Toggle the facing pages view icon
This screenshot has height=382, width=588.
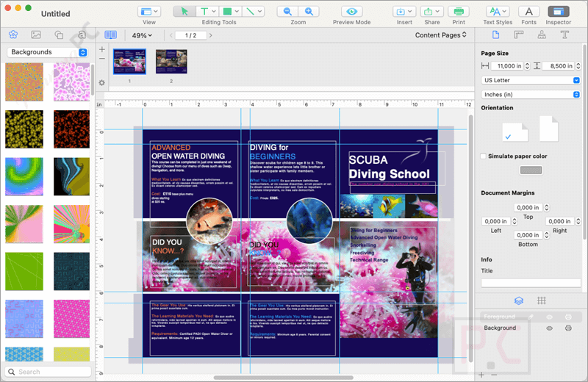pos(111,35)
